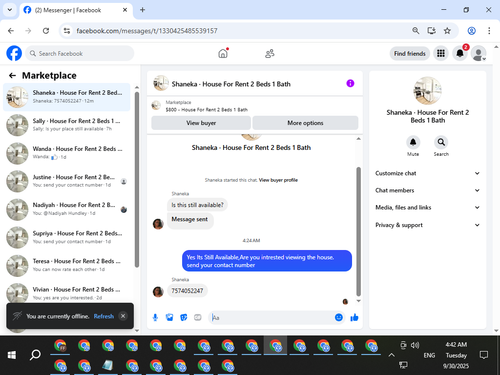Open the Shaneka conversation in the list
Screen dimensions: 500x375
click(x=67, y=97)
